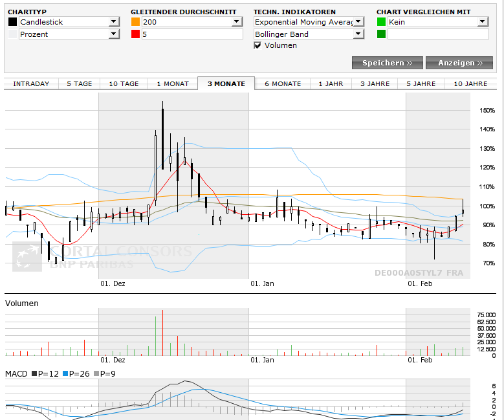Open the Candlestick chart type dropdown
This screenshot has height=420, width=504.
[x=69, y=22]
